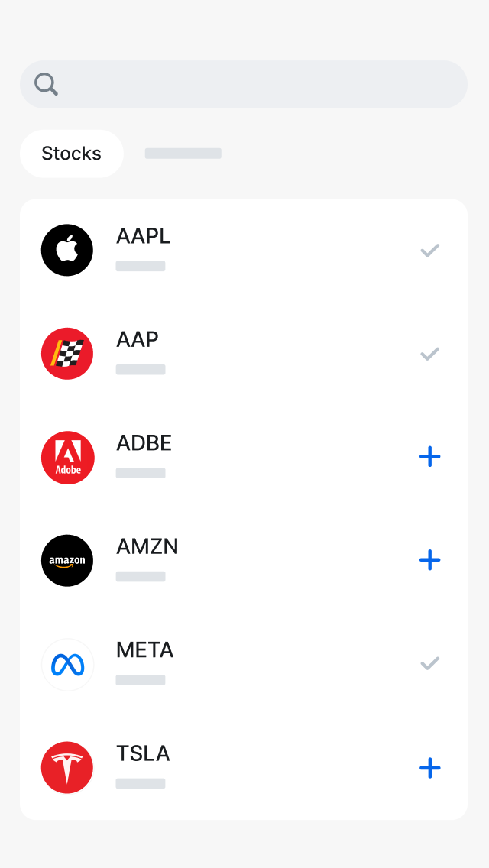Viewport: 489px width, 868px height.
Task: Open the META ticker label
Action: pos(145,650)
